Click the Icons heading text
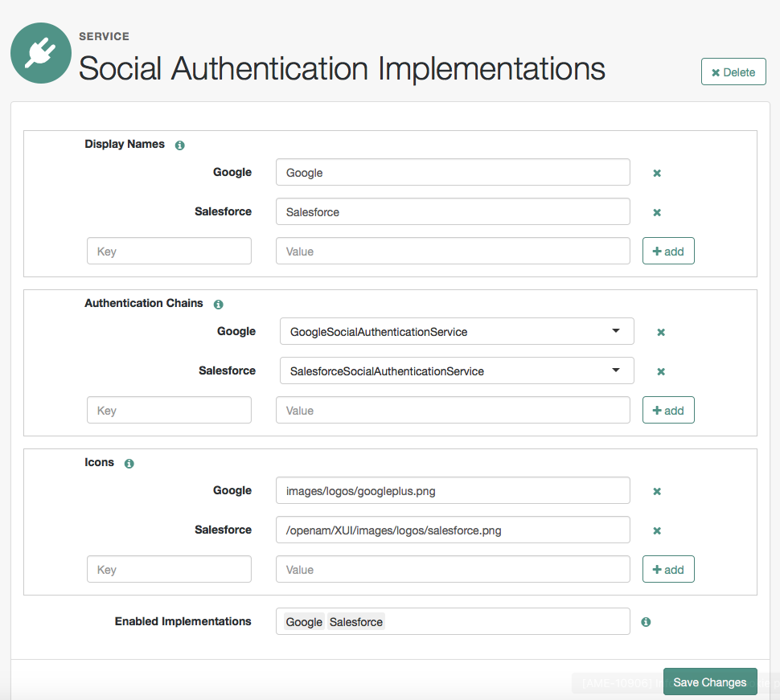 tap(99, 462)
